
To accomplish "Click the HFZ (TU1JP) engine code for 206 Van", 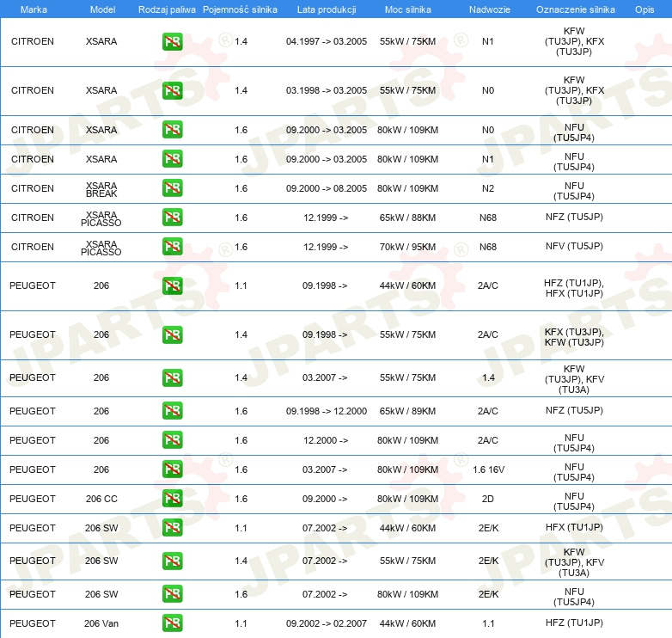I will [x=574, y=623].
